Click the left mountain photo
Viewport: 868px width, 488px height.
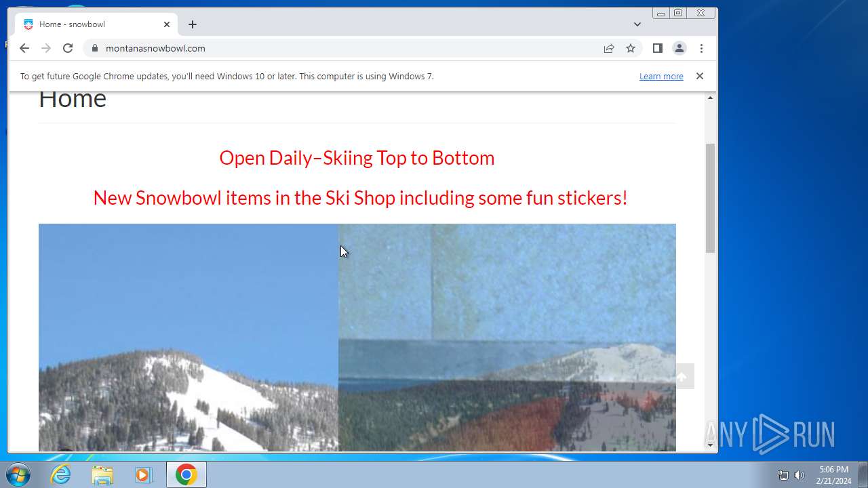click(189, 338)
